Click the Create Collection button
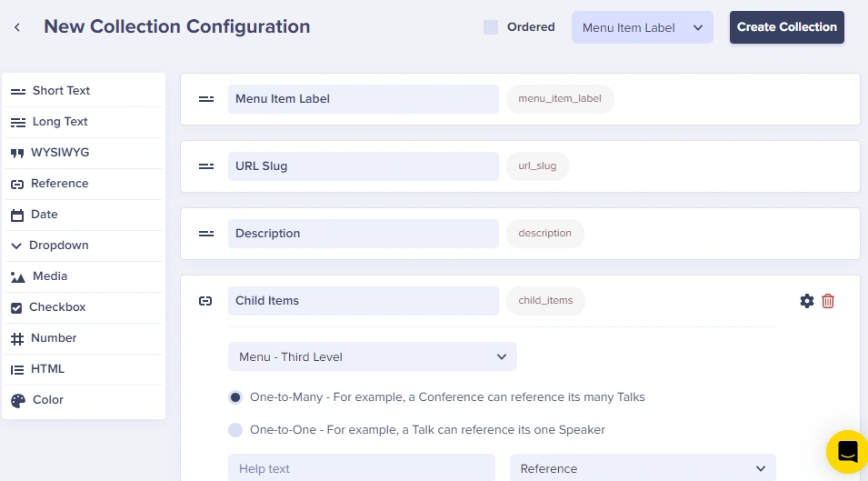The image size is (868, 481). 786,27
